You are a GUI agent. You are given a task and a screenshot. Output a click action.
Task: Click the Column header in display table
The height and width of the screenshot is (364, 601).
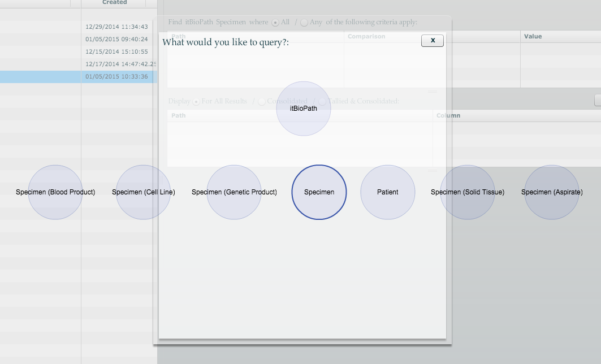(517, 116)
